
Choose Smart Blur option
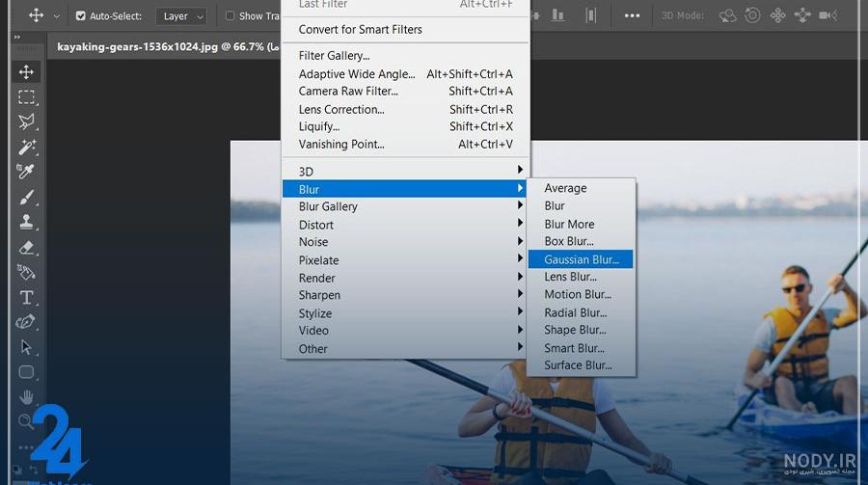tap(581, 348)
